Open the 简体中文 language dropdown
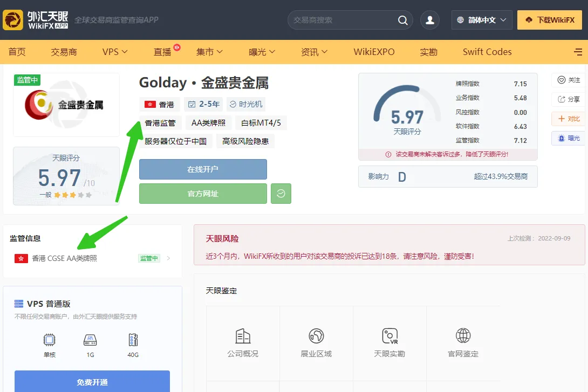This screenshot has width=588, height=392. point(482,20)
